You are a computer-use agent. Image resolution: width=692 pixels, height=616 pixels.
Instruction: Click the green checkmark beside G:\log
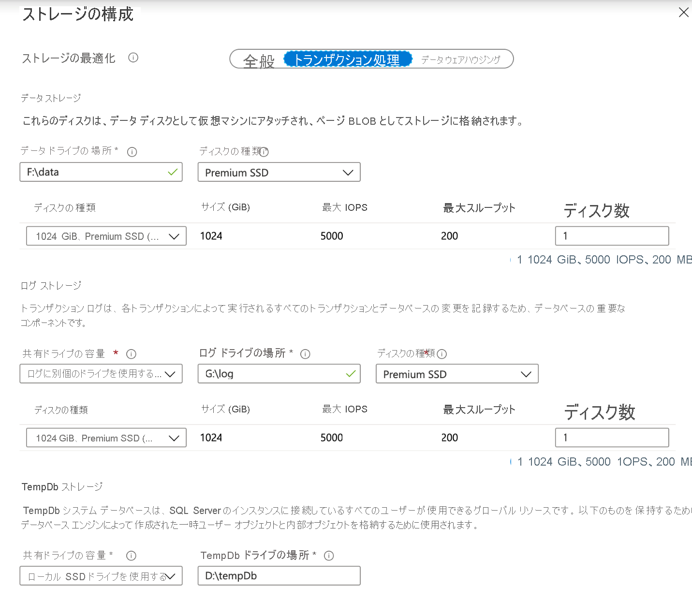click(x=350, y=373)
